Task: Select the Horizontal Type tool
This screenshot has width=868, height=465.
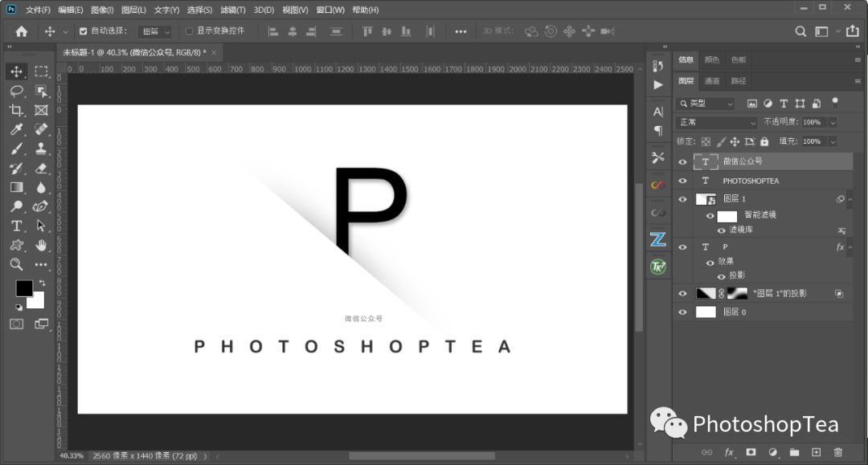Action: point(16,226)
